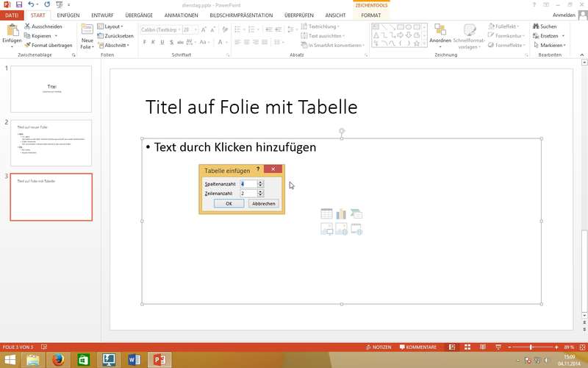Viewport: 588px width, 368px height.
Task: Insert online picture via placeholder icon
Action: coord(341,229)
